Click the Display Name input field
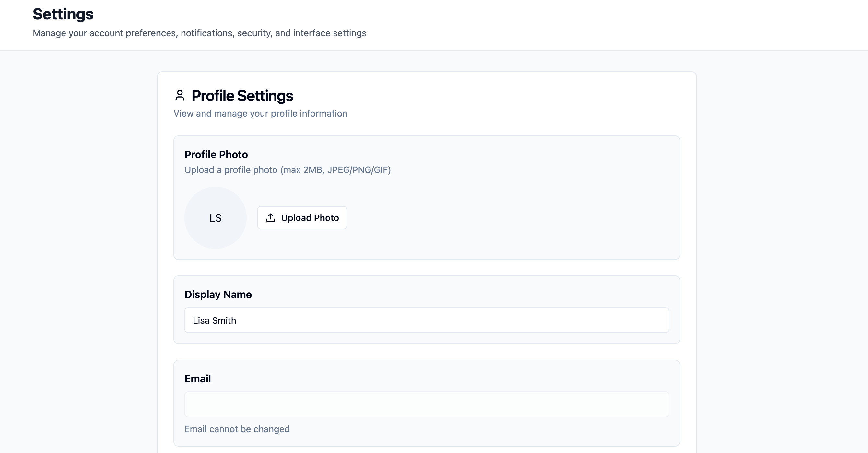The image size is (868, 453). pos(426,320)
